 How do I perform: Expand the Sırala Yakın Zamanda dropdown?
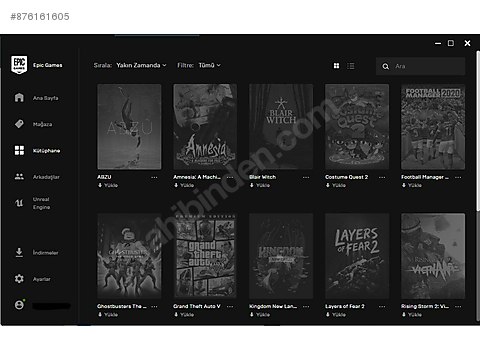point(141,65)
